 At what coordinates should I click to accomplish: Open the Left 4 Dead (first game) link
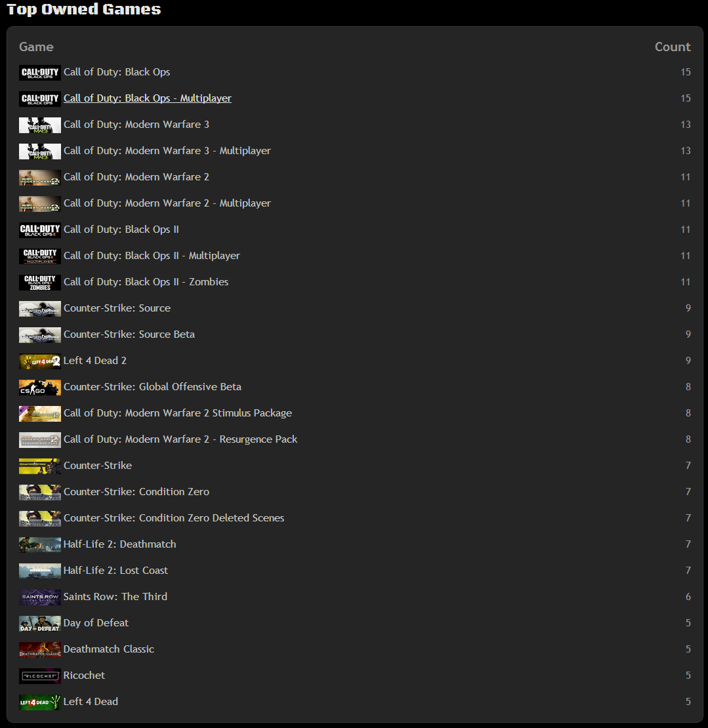91,702
